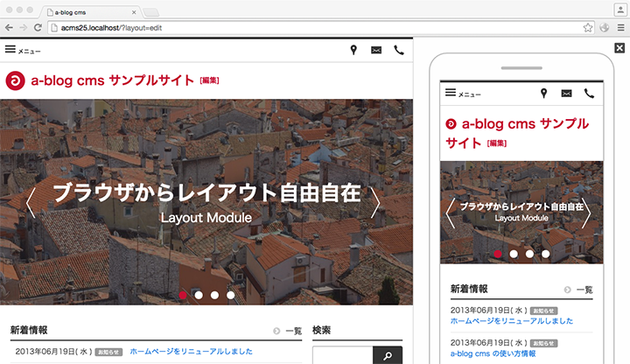Click the desktop hero slide image
This screenshot has height=364, width=630.
click(206, 202)
